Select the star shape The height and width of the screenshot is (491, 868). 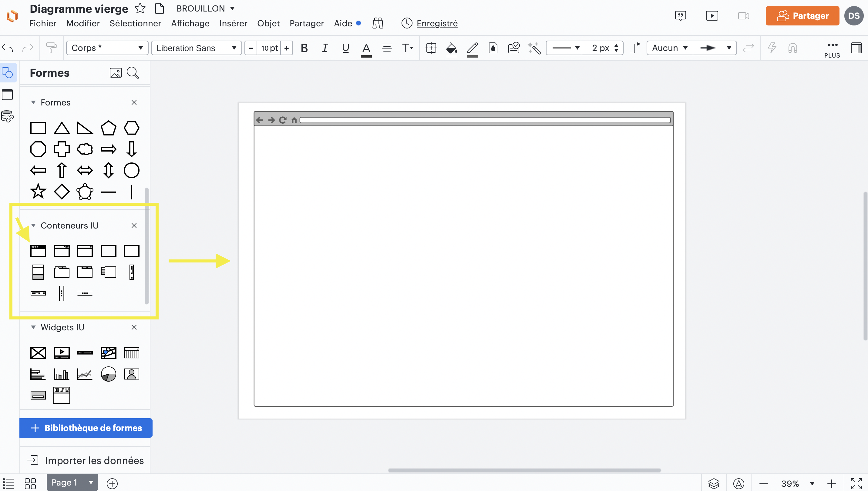[38, 191]
